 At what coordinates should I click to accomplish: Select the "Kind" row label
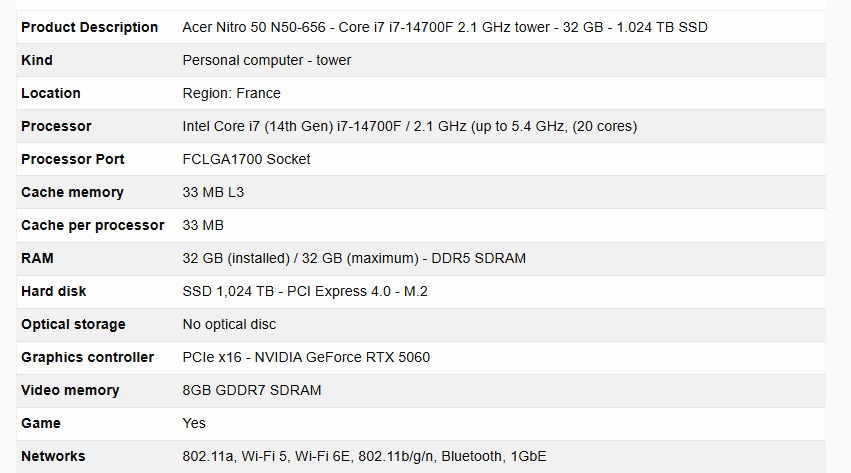point(37,60)
